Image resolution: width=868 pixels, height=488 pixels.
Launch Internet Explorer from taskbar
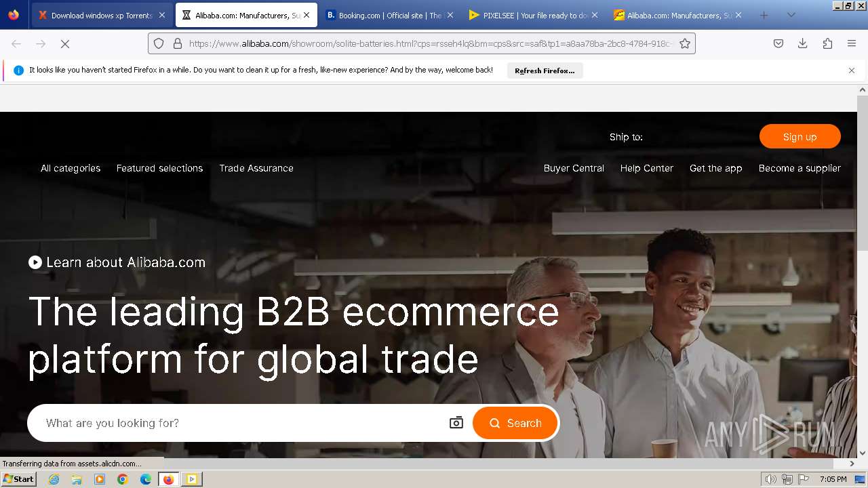coord(54,479)
